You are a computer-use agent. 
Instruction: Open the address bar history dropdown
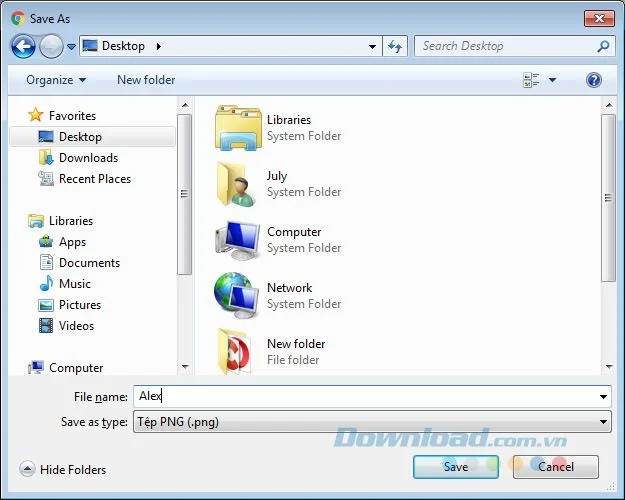click(x=372, y=47)
